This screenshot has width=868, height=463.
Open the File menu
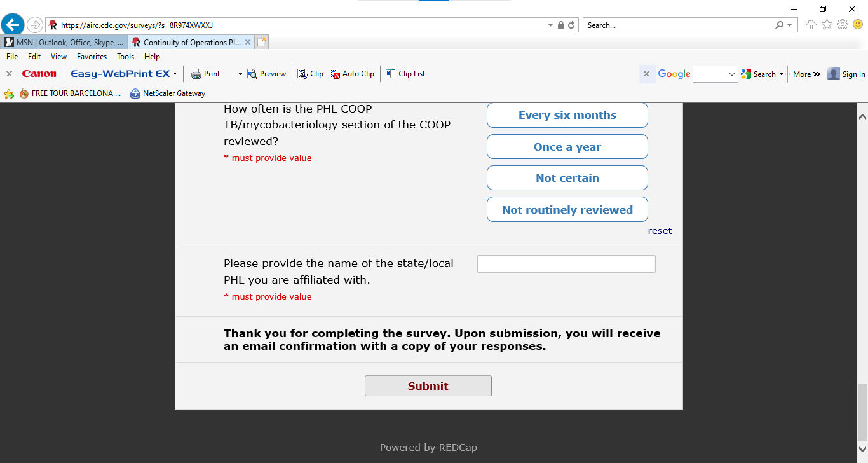click(x=12, y=57)
